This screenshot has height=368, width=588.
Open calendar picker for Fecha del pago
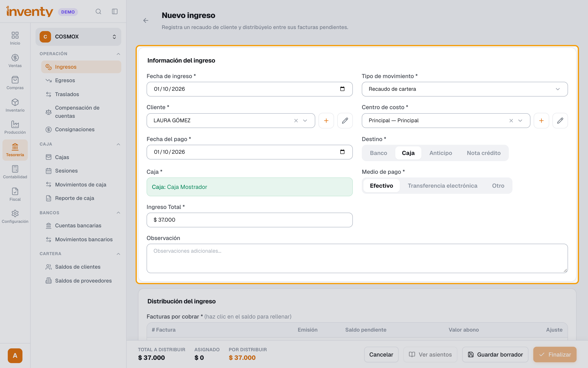[x=342, y=152]
